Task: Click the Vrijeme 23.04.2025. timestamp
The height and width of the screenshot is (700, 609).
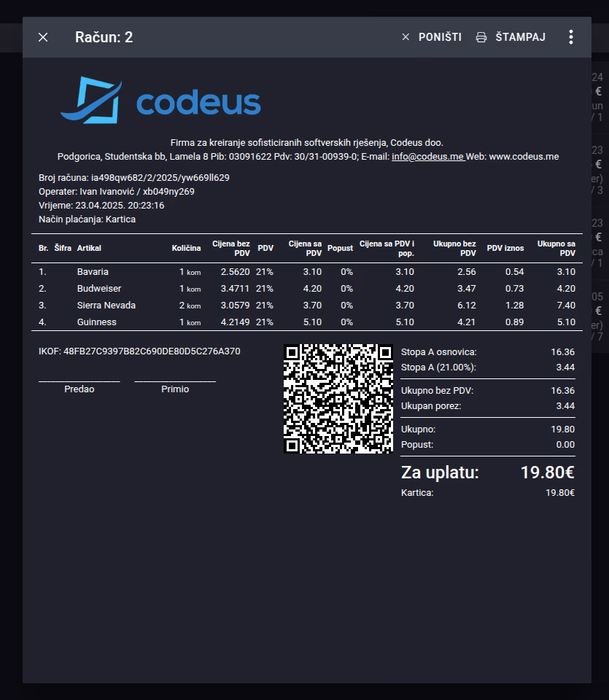Action: 101,206
